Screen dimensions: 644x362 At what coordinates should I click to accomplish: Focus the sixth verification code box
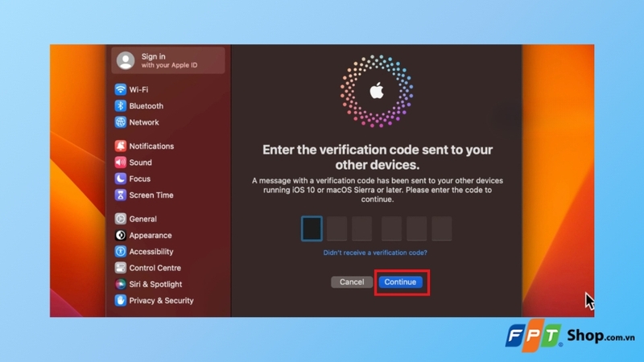tap(442, 228)
